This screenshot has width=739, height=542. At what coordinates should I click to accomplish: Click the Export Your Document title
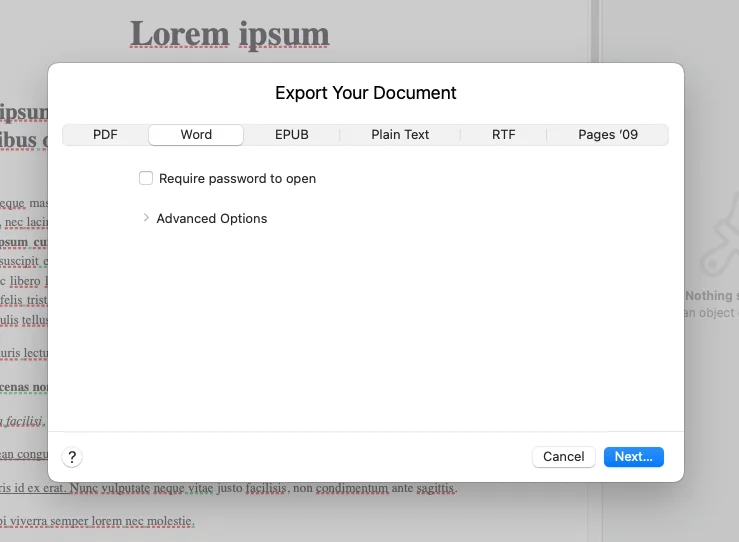pos(366,93)
